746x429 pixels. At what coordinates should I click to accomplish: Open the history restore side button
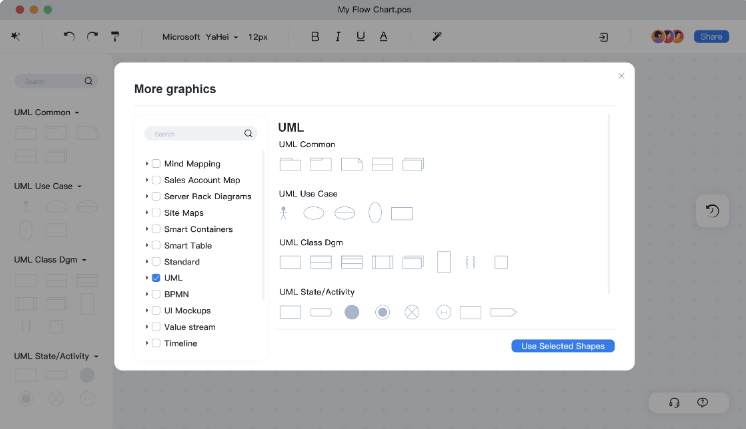click(711, 210)
